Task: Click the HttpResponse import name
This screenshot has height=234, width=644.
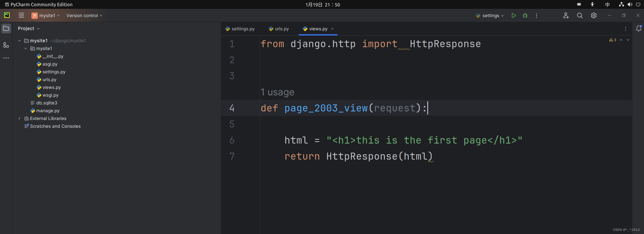Action: 445,44
